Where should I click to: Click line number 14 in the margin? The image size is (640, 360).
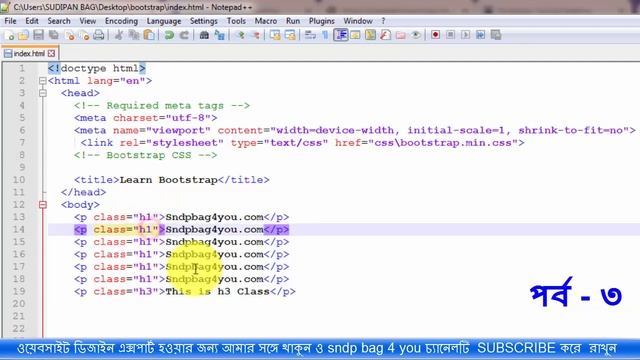18,229
